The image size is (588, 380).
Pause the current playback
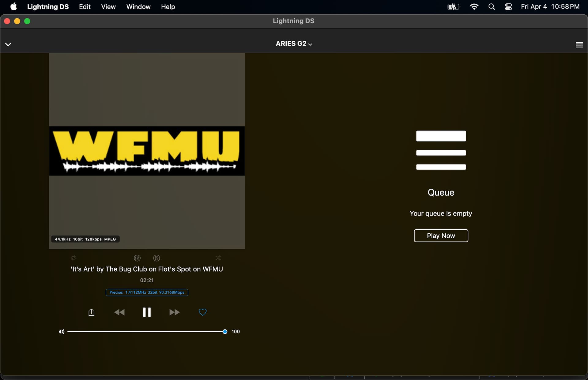pyautogui.click(x=147, y=312)
